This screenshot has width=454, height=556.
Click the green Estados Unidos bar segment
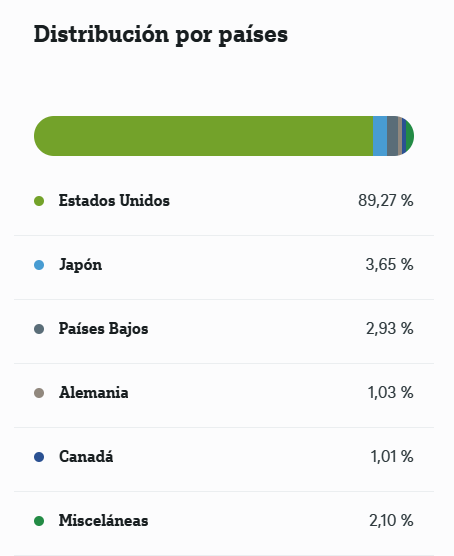tap(203, 136)
